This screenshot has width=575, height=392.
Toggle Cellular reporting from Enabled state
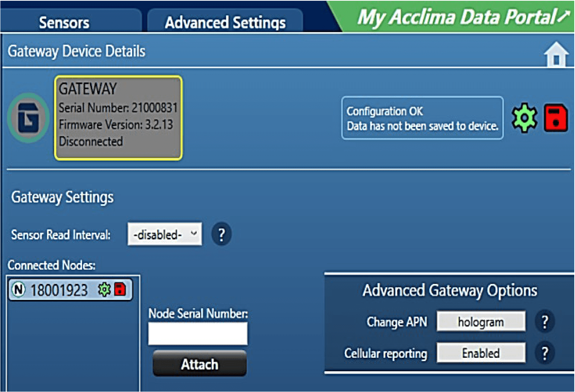[x=481, y=353]
